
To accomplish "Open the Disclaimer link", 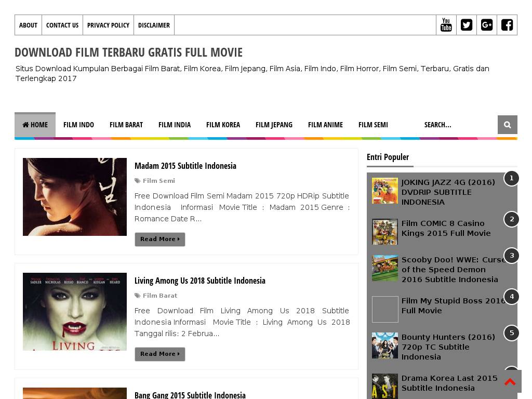I will coord(154,25).
